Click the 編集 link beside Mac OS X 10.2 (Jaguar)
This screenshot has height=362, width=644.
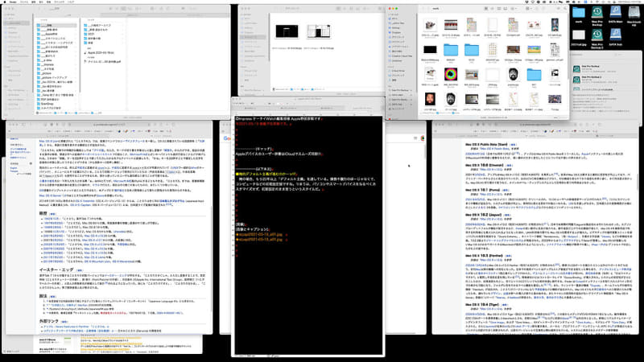pyautogui.click(x=507, y=215)
